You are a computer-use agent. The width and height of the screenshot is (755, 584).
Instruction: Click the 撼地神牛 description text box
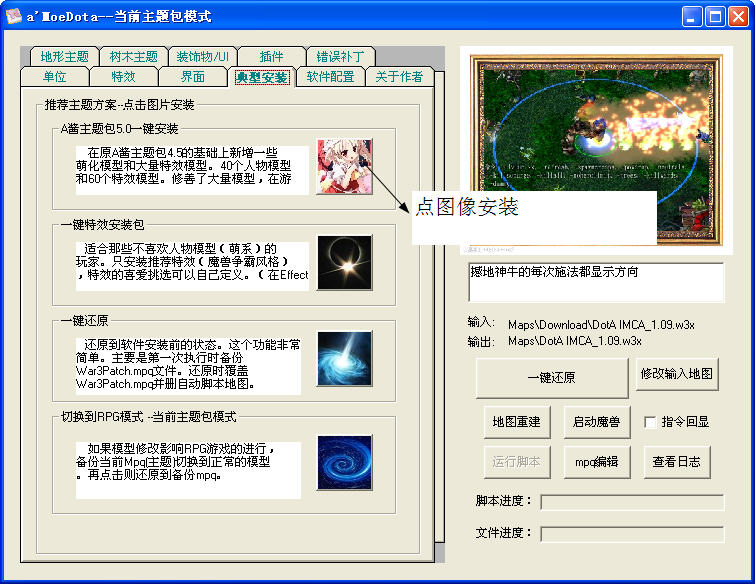coord(596,282)
